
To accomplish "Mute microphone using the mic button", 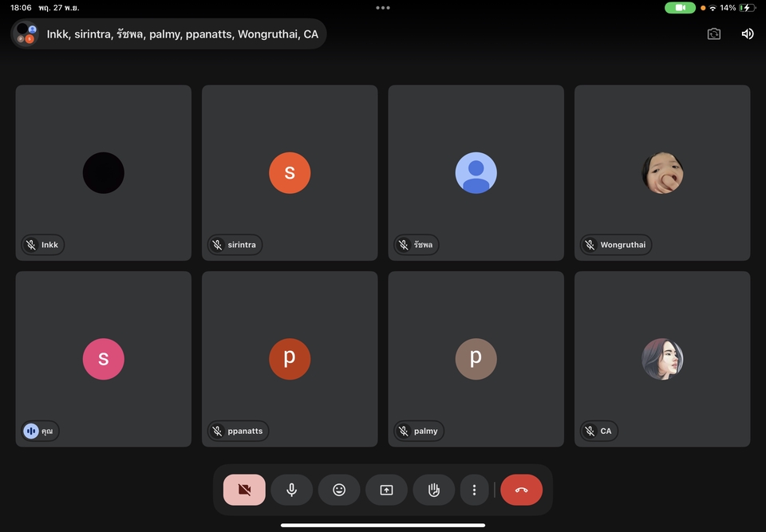I will tap(291, 490).
